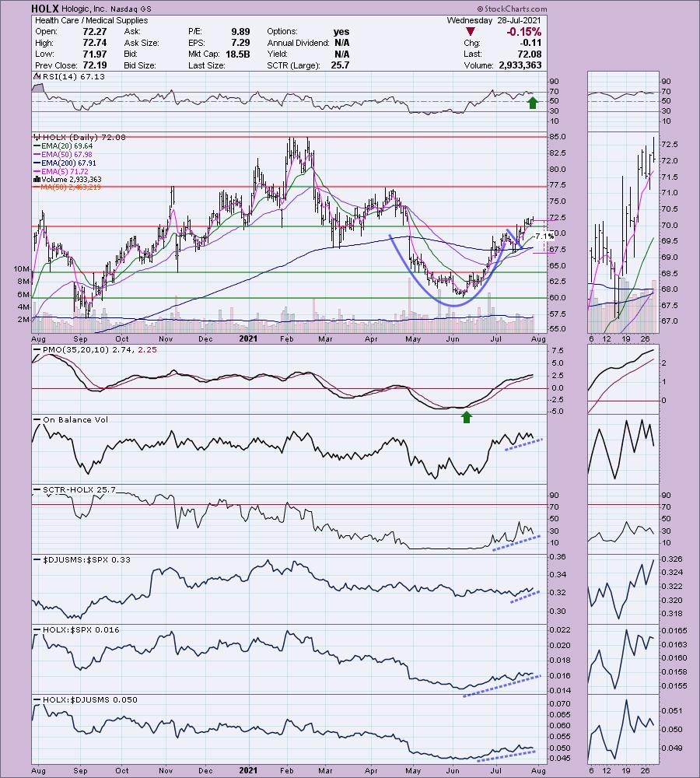Click the Options value 'yes'
This screenshot has height=778, width=700.
pos(341,31)
